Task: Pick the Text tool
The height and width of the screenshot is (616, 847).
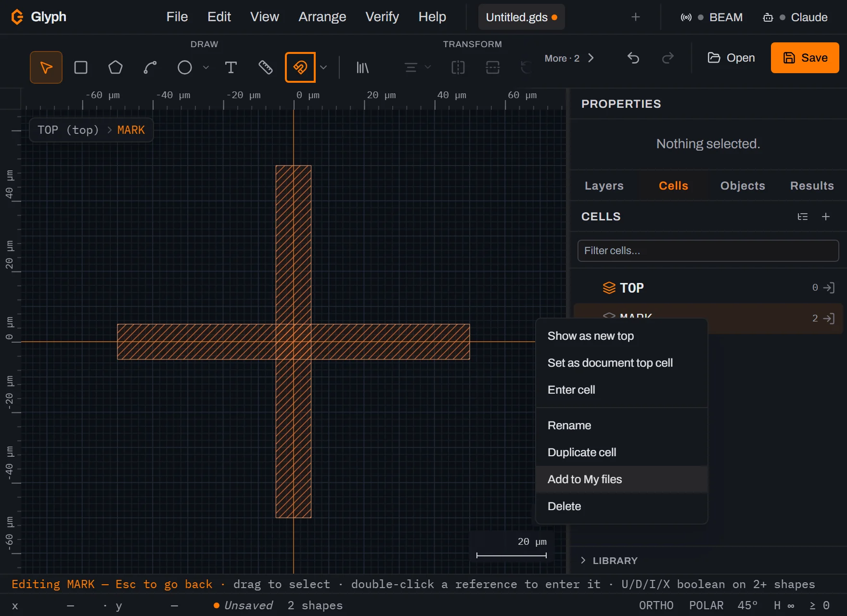Action: pos(231,67)
